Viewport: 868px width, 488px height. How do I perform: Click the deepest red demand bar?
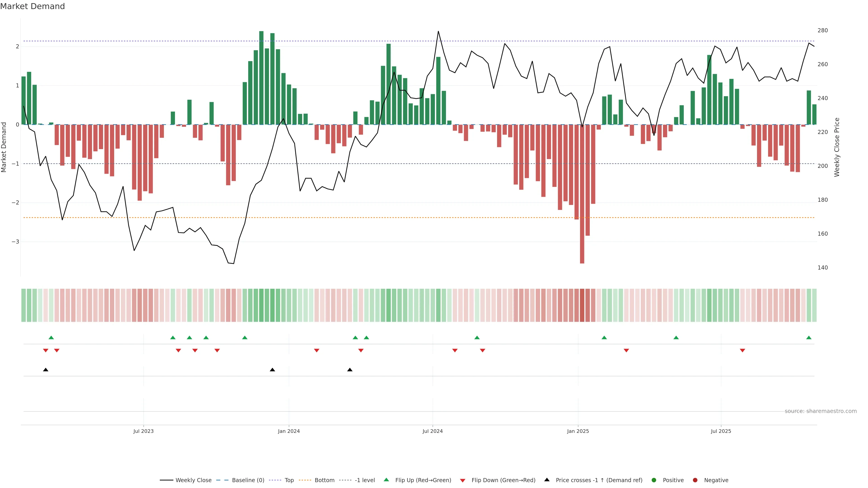coord(582,202)
